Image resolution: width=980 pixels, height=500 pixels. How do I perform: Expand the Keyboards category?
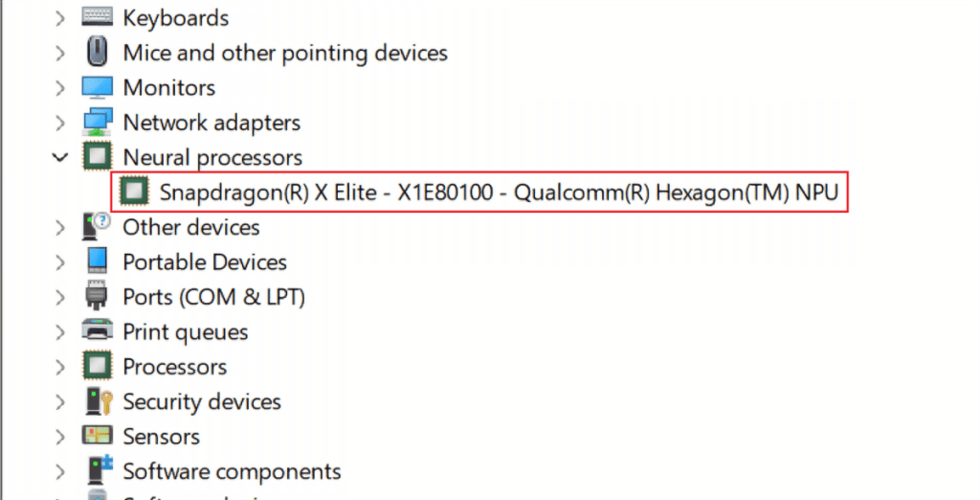pos(61,17)
